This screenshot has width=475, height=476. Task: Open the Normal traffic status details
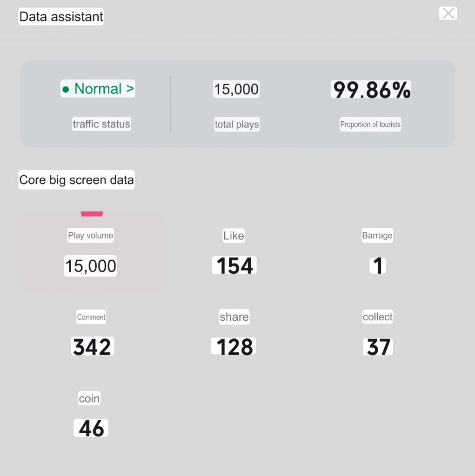(x=98, y=89)
